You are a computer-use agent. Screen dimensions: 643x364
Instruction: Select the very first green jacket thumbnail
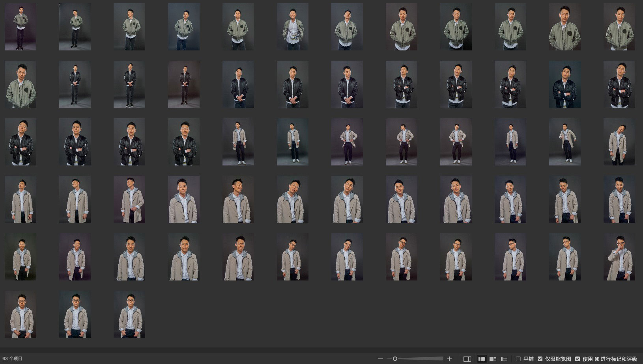pos(21,27)
